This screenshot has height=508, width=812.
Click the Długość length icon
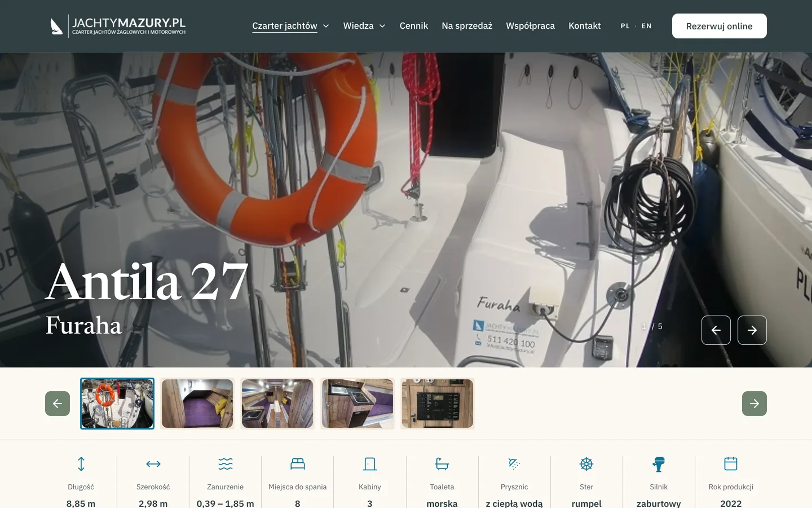(81, 464)
